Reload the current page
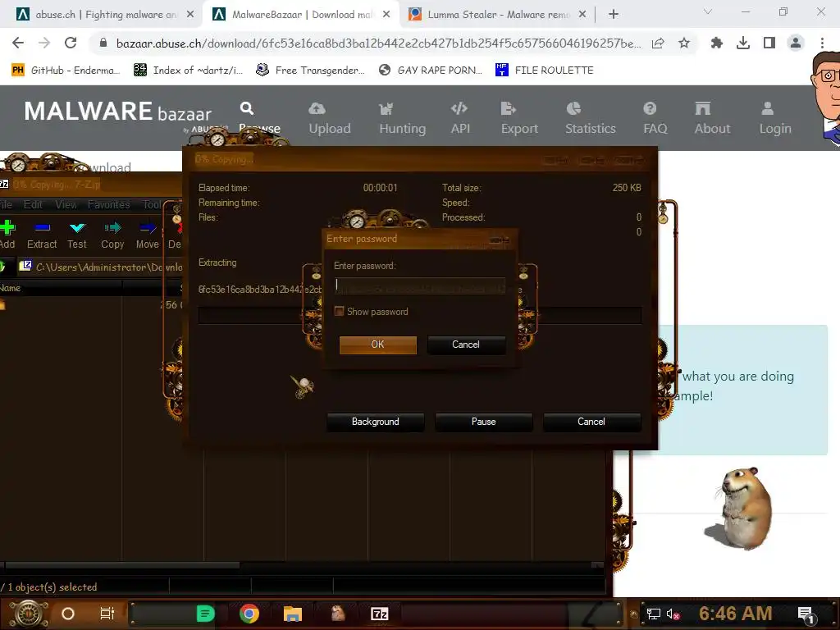This screenshot has height=630, width=840. point(71,43)
